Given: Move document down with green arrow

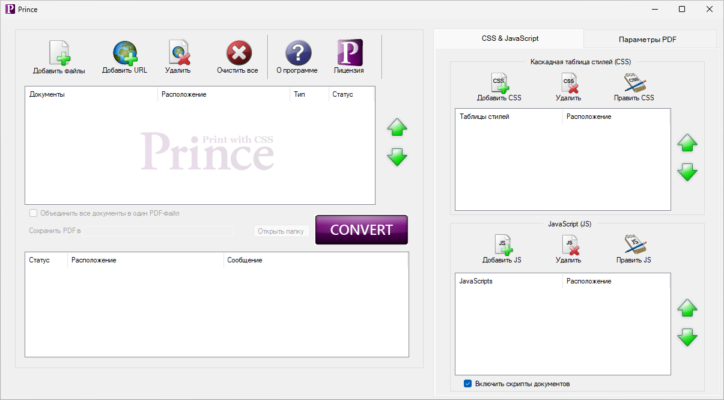Looking at the screenshot, I should tap(397, 157).
